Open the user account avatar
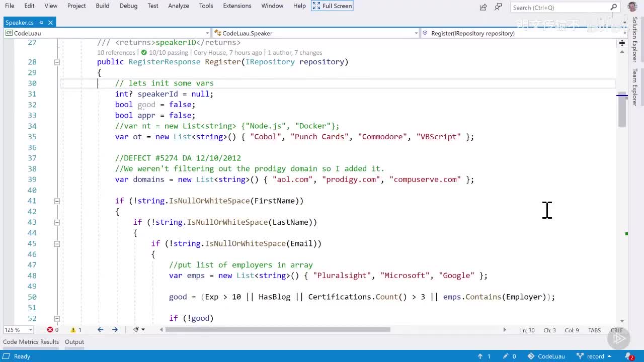The width and height of the screenshot is (644, 362). click(x=632, y=7)
